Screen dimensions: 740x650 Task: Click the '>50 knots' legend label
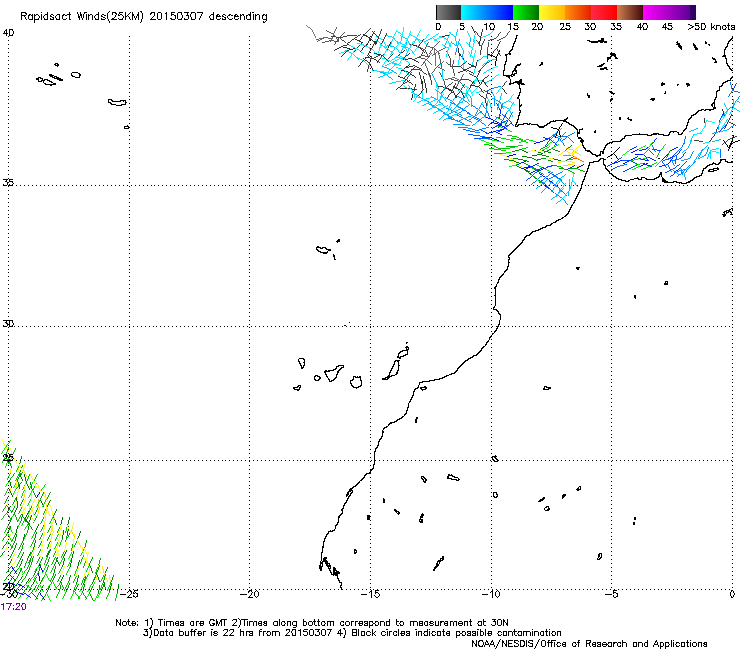click(711, 26)
